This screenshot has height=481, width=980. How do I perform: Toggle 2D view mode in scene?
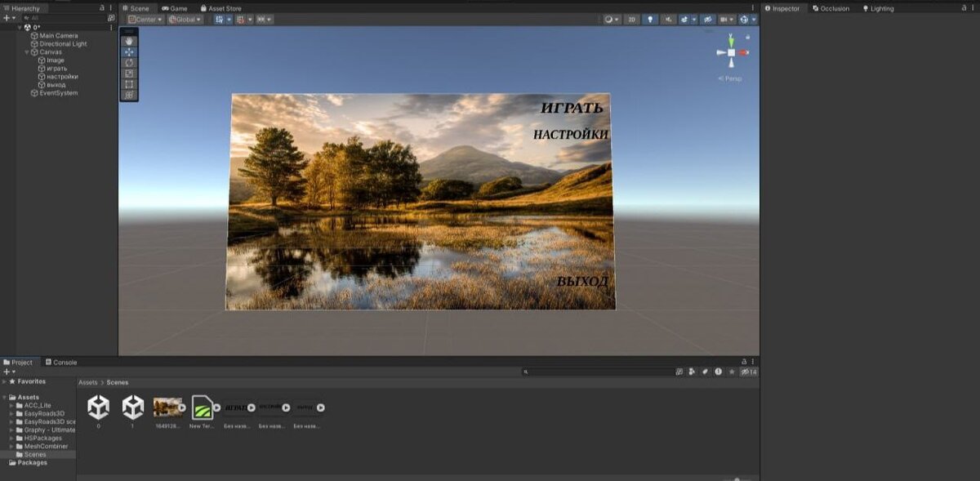(x=631, y=20)
